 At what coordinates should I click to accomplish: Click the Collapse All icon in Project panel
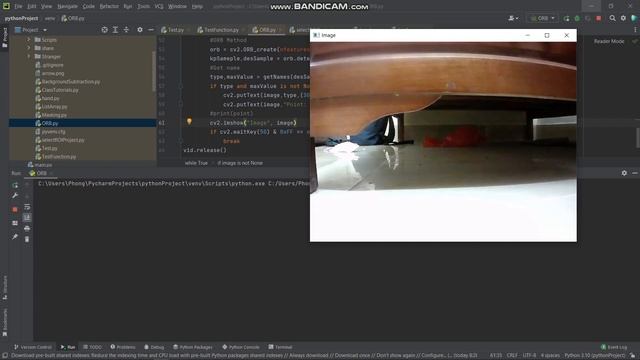click(126, 30)
